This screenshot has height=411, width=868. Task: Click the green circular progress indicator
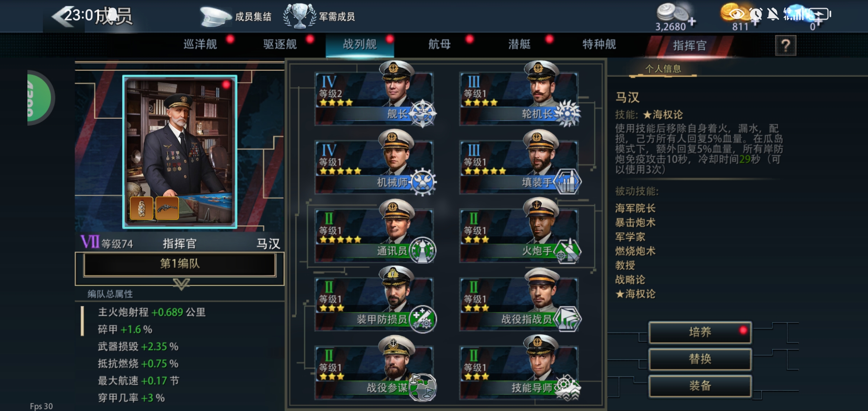click(39, 98)
